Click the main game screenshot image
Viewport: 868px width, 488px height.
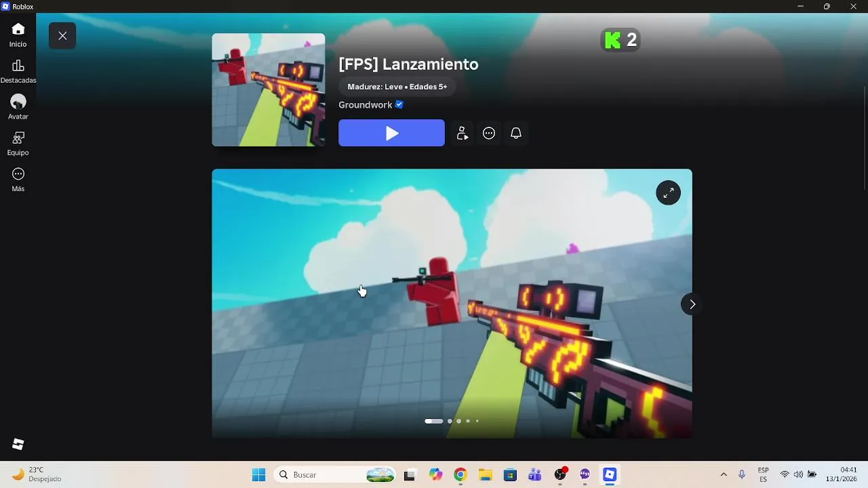[x=452, y=303]
